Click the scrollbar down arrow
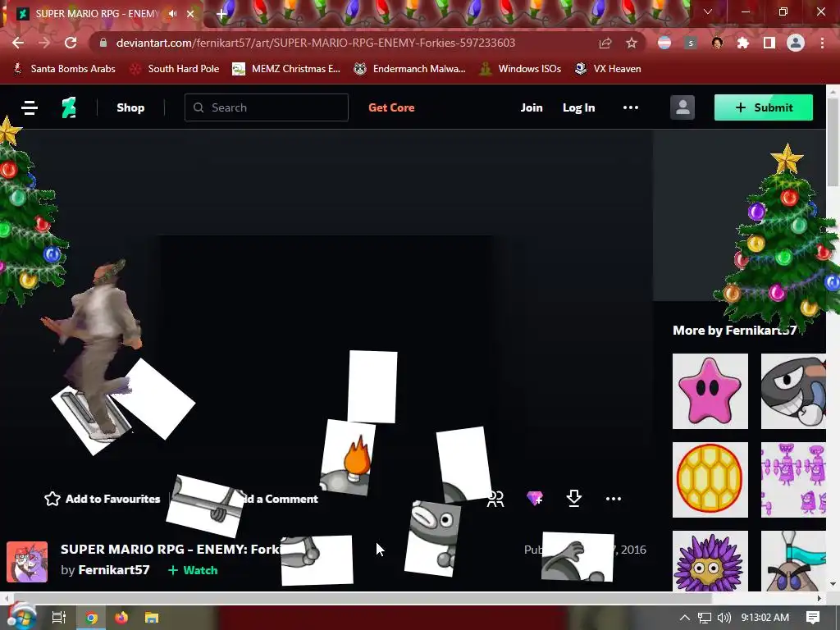Image resolution: width=840 pixels, height=630 pixels. click(833, 584)
